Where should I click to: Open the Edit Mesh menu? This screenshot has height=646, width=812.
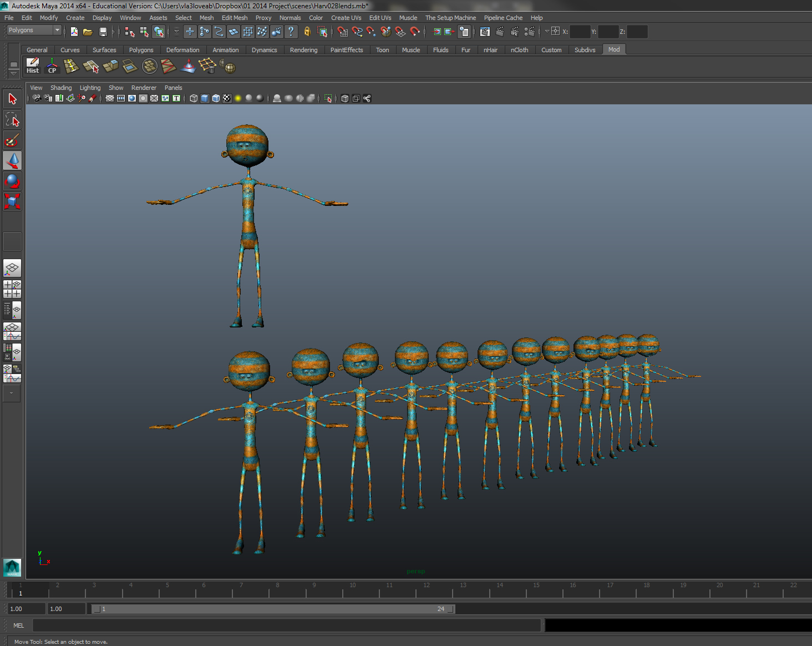[x=234, y=18]
